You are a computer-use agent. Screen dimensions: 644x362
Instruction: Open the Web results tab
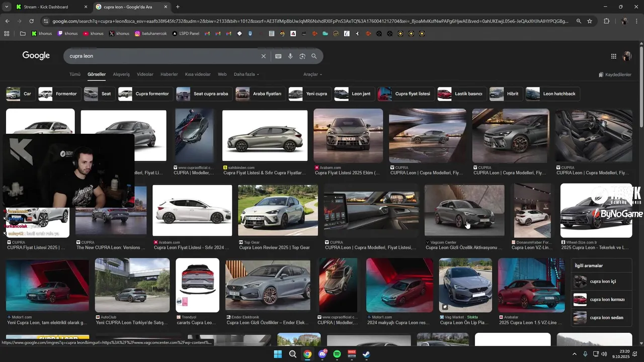coord(222,74)
